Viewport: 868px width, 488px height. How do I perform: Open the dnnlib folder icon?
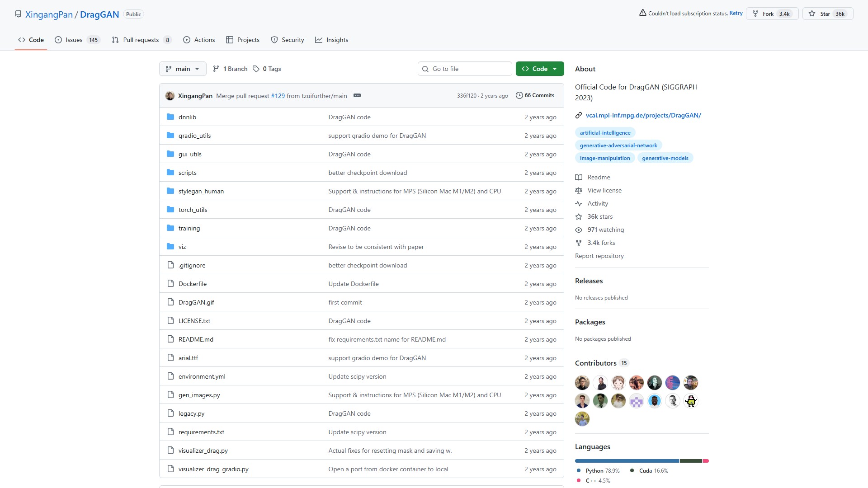coord(170,117)
